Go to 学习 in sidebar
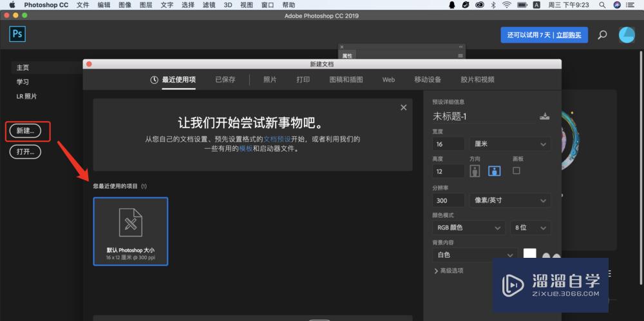 coord(23,82)
